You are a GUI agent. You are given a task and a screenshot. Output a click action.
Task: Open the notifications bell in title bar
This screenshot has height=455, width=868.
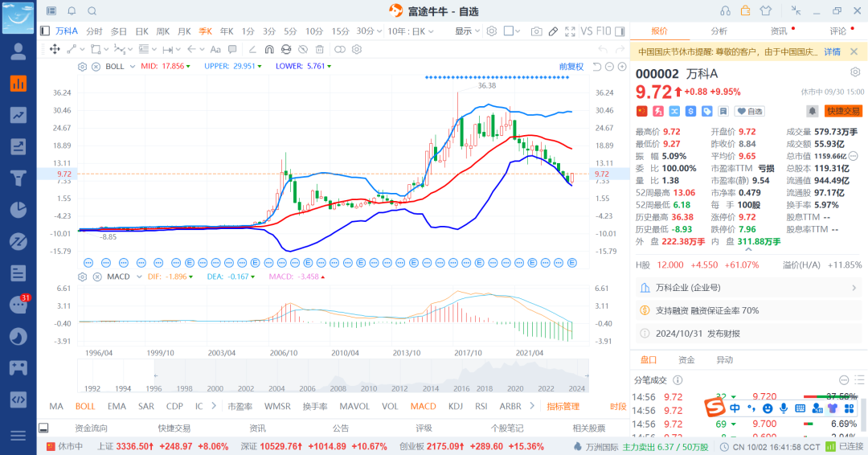72,10
